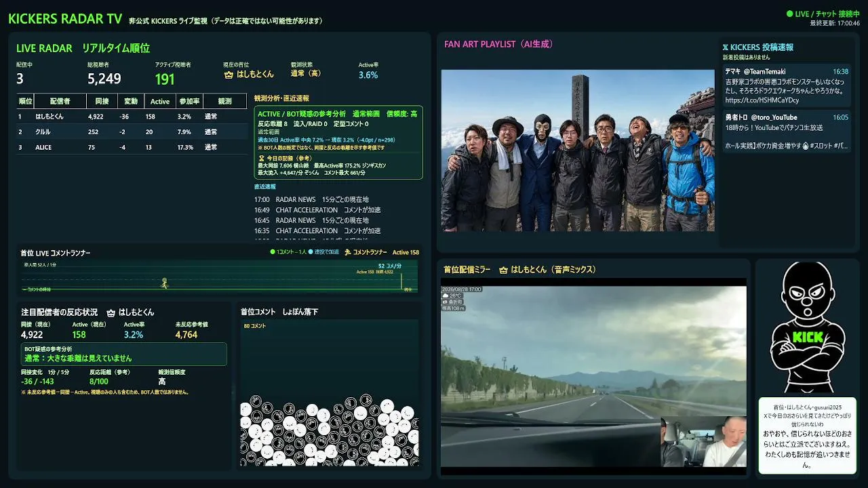
Task: Click the crown icon in 注目配信者の反応状況 header
Action: (111, 312)
